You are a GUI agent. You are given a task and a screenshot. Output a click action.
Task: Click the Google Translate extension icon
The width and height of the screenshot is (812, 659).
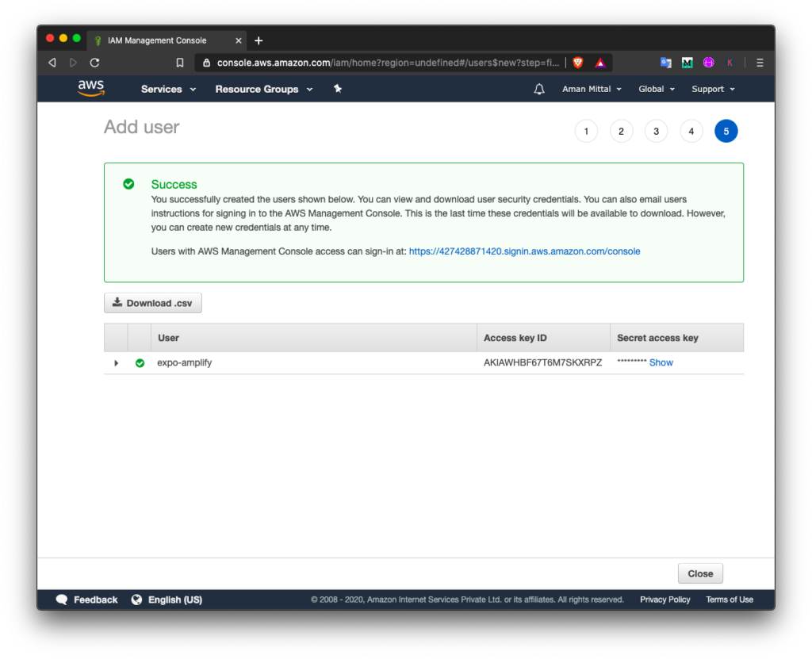[x=665, y=62]
